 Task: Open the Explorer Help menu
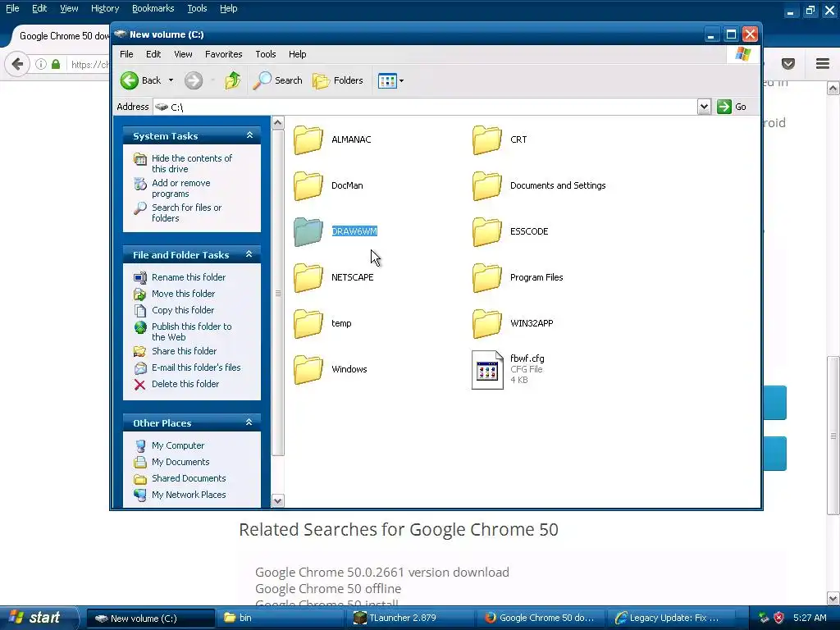point(297,54)
